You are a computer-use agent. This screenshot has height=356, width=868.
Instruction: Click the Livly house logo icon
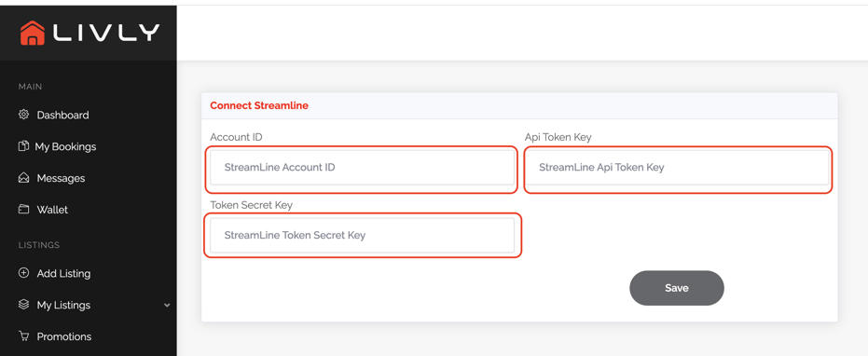click(x=32, y=33)
